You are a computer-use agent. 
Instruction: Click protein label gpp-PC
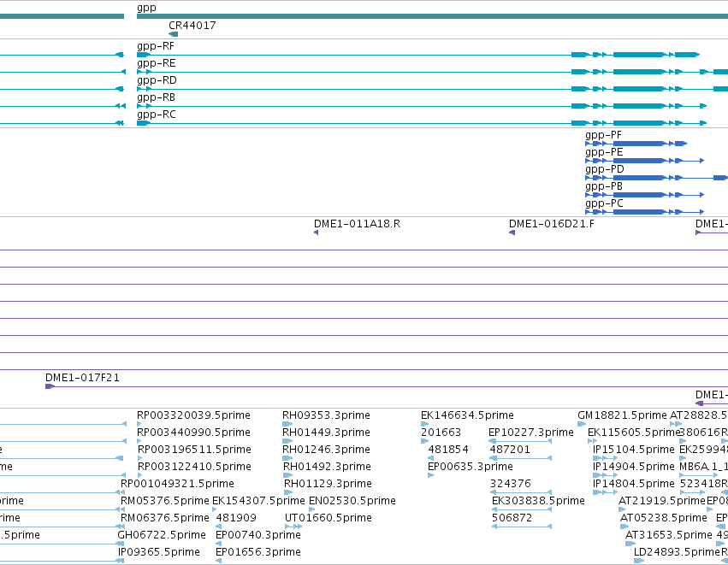(x=604, y=203)
